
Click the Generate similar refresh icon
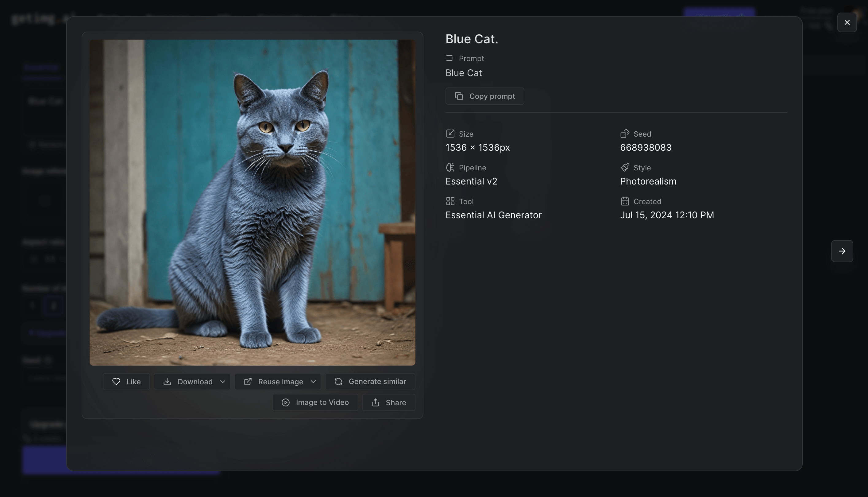click(338, 382)
